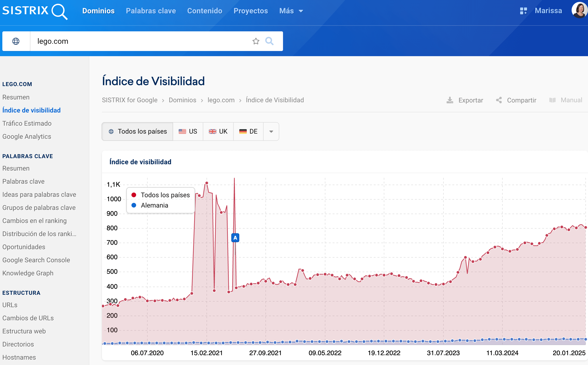
Task: Open the Proyectos menu
Action: [x=251, y=11]
